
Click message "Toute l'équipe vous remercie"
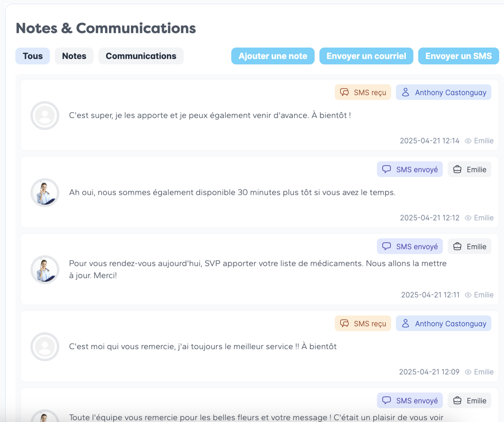[x=256, y=417]
